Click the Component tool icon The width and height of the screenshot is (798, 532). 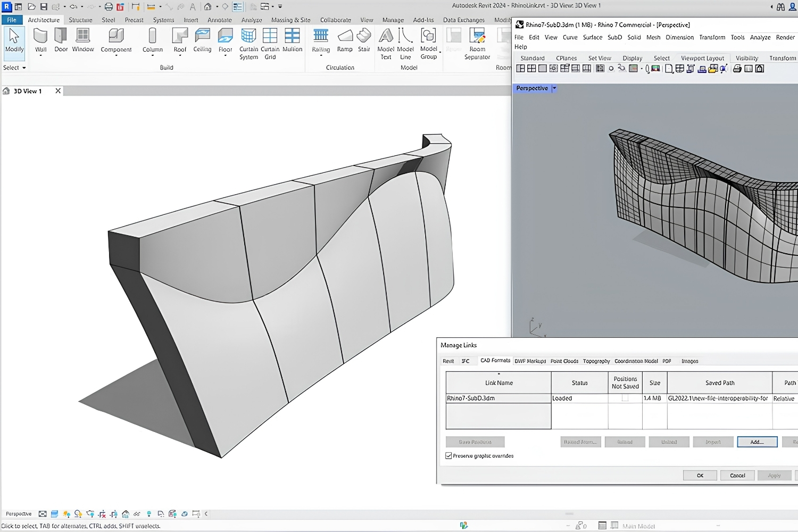coord(116,36)
